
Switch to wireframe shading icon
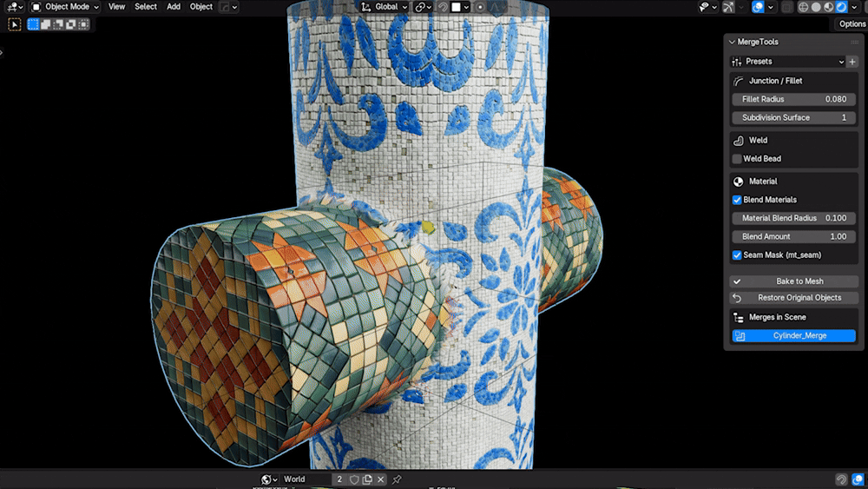point(803,7)
